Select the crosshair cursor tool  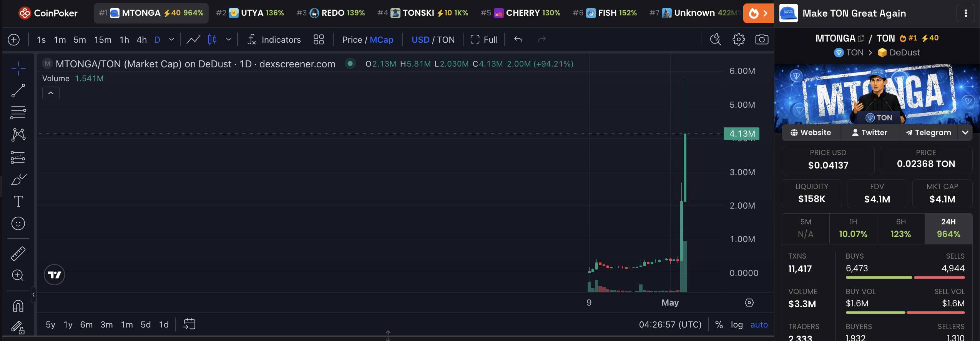pos(18,69)
